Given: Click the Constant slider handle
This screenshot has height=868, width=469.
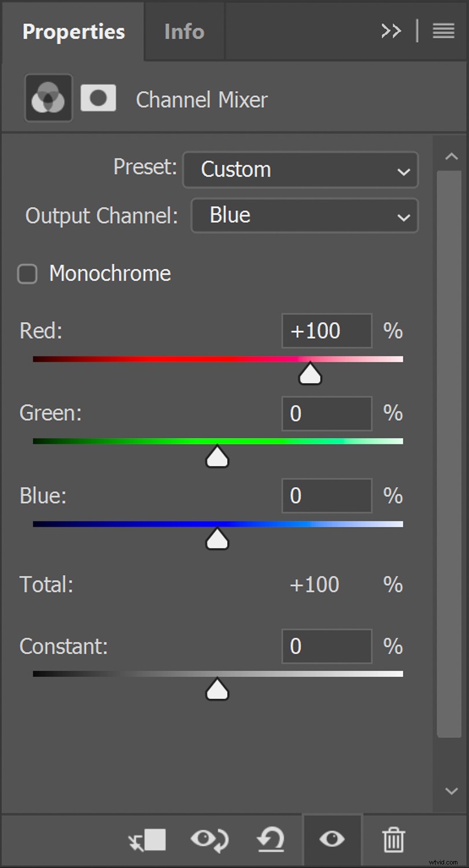Looking at the screenshot, I should point(217,689).
